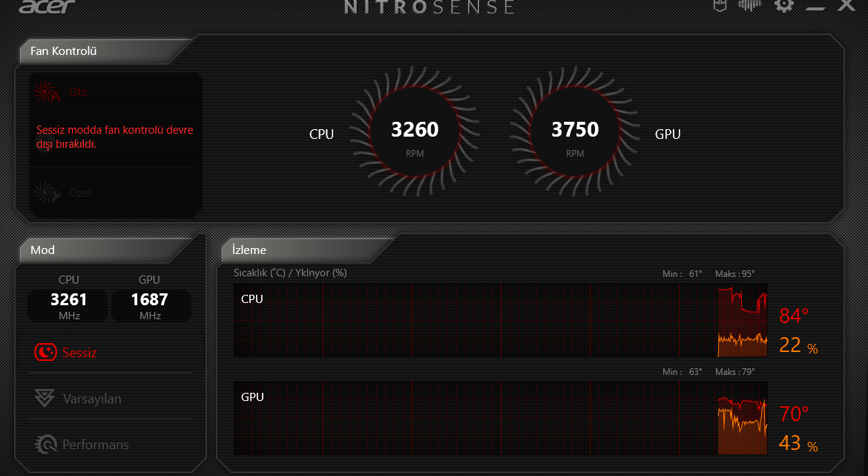Click the NITROSENSE title text
Screen dimensions: 868x476
(x=430, y=7)
